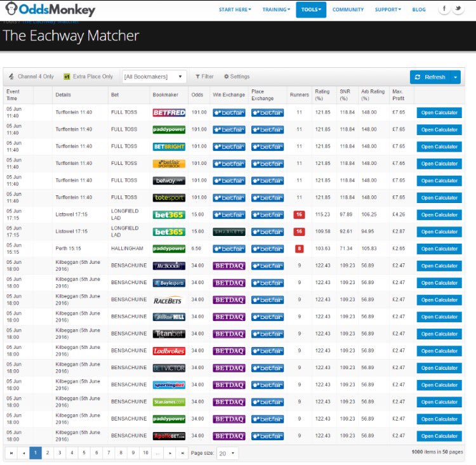Sort by Odds column header
The height and width of the screenshot is (465, 476).
(197, 95)
